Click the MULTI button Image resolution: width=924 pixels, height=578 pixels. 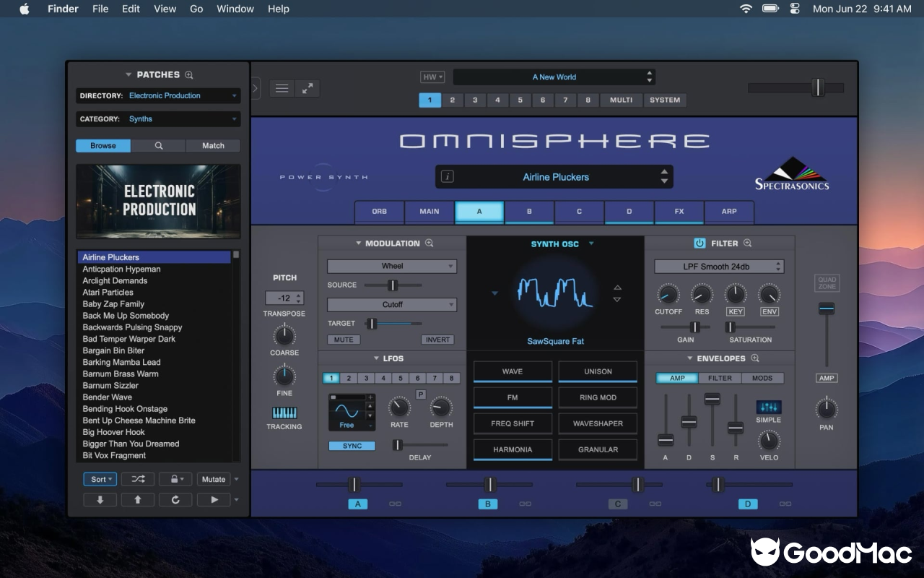(x=621, y=100)
